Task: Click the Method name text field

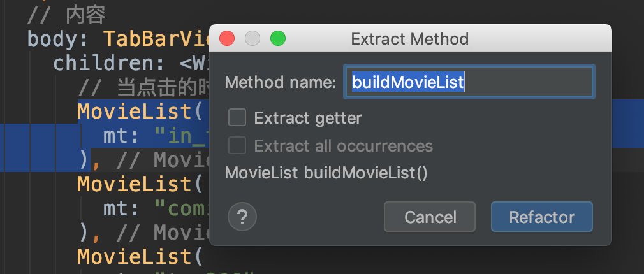Action: click(469, 82)
